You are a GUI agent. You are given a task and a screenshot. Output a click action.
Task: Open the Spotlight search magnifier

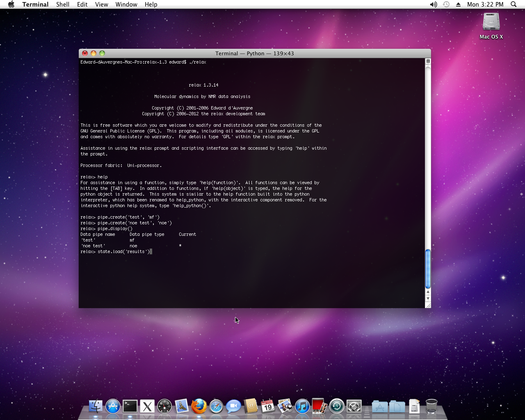(x=514, y=5)
